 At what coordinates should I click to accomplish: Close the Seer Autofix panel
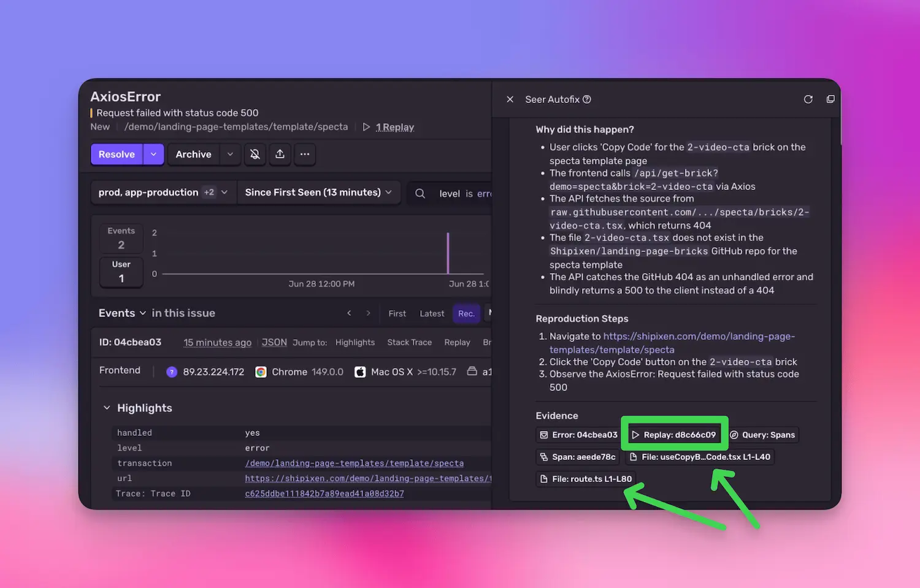pyautogui.click(x=510, y=99)
